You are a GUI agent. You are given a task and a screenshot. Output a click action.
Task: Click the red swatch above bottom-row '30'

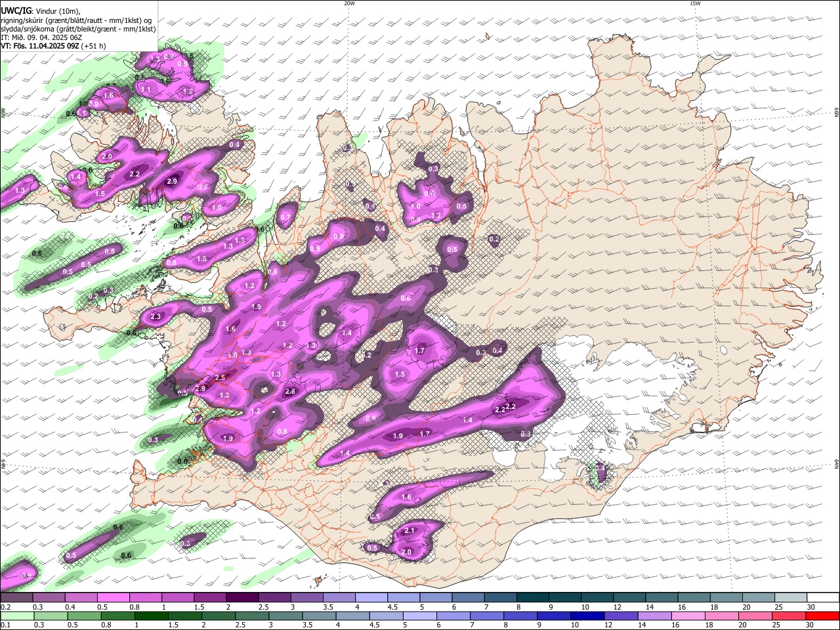click(x=823, y=616)
